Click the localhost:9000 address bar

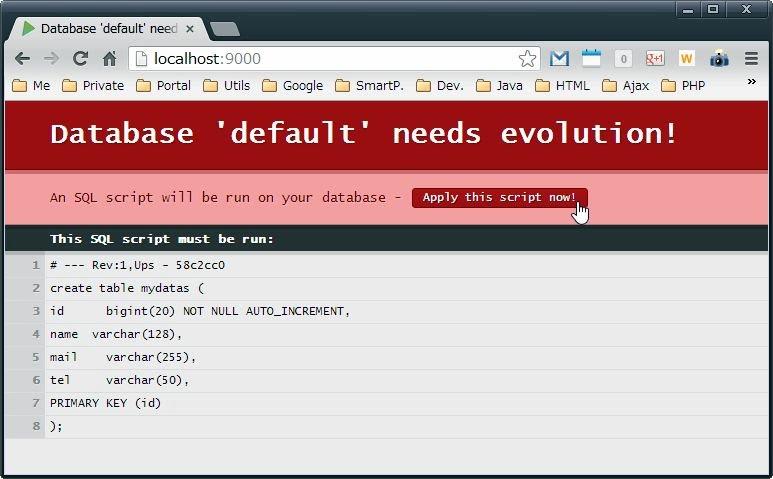point(330,59)
